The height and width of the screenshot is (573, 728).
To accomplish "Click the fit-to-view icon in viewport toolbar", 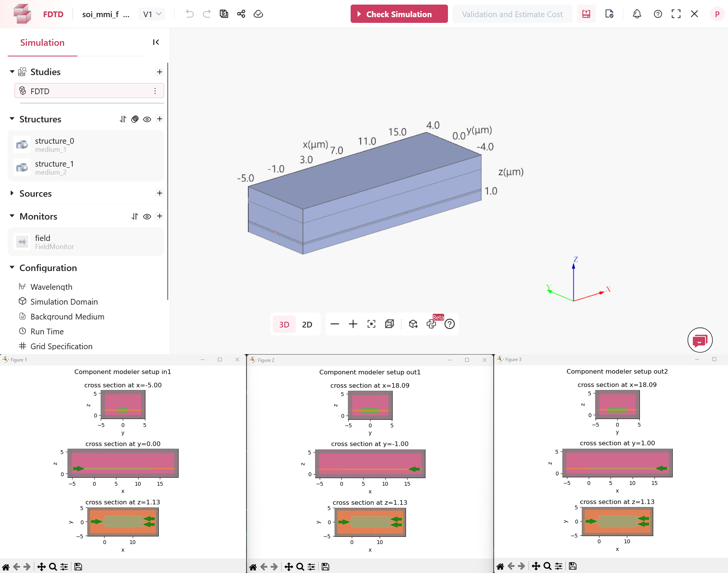I will pyautogui.click(x=371, y=324).
